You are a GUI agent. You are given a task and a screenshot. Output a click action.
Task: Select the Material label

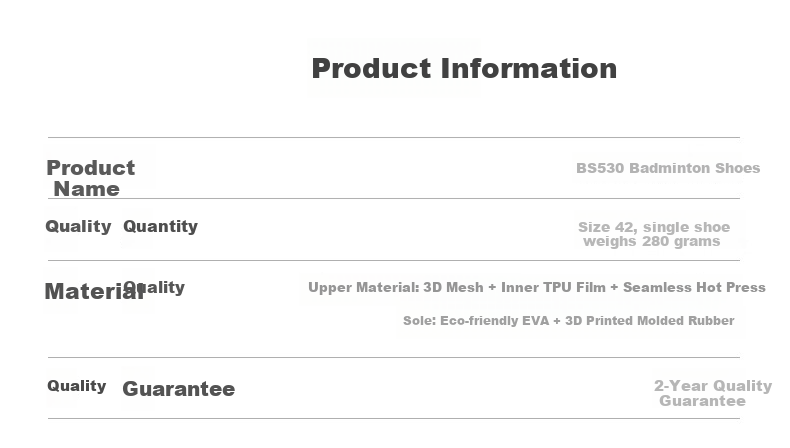[x=95, y=291]
